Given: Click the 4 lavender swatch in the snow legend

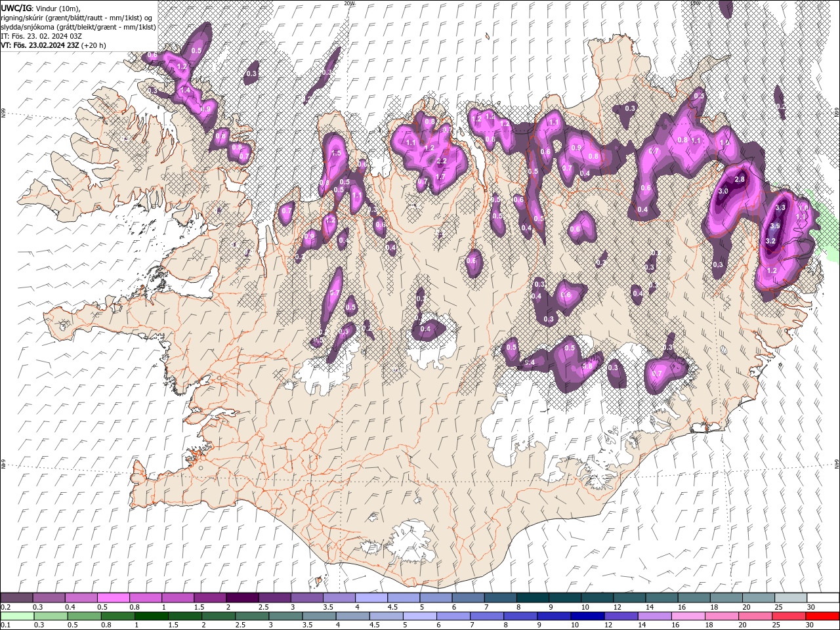Looking at the screenshot, I should (371, 598).
